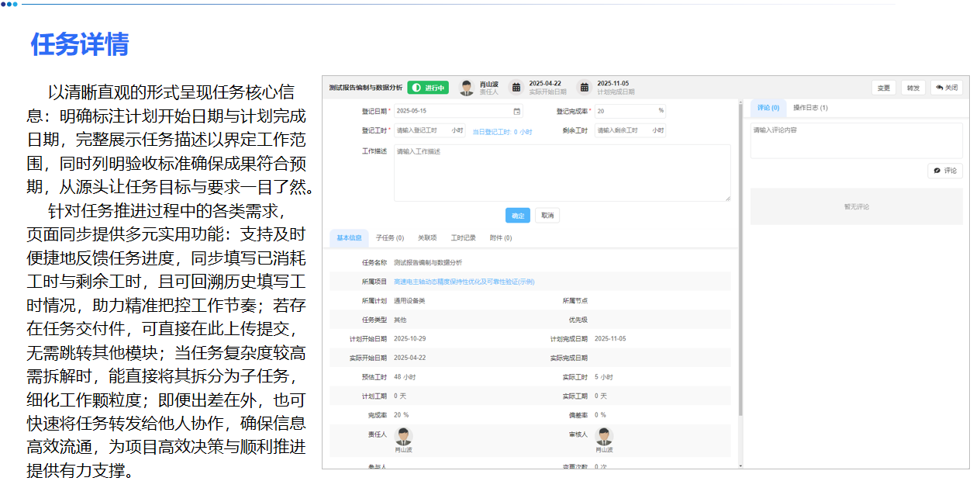Open the 登记日期 date picker icon
Viewport: 980px width, 488px height.
pyautogui.click(x=518, y=112)
